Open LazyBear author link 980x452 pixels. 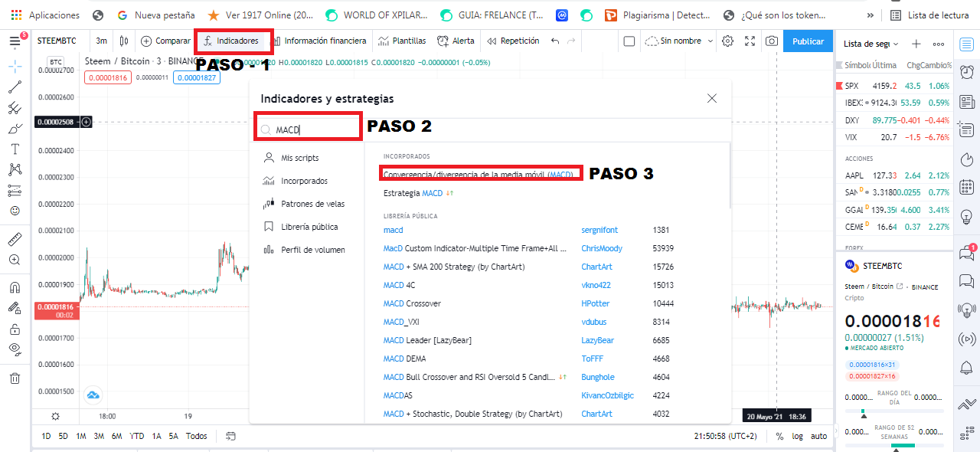599,340
